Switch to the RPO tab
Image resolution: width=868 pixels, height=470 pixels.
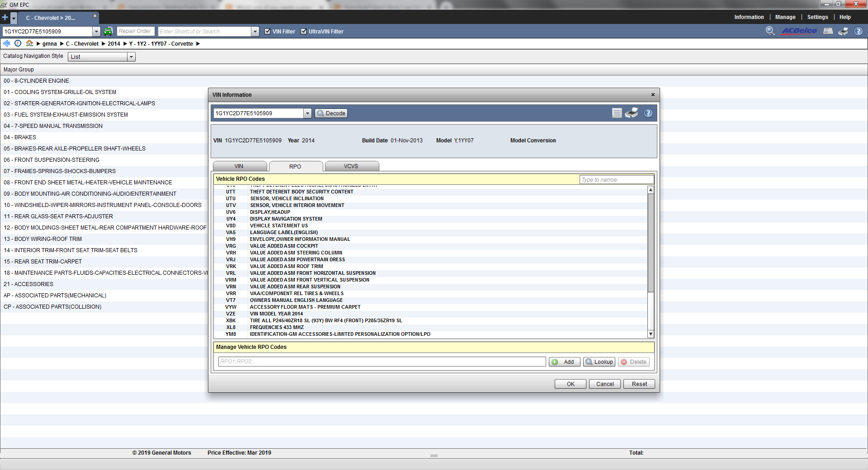(296, 166)
